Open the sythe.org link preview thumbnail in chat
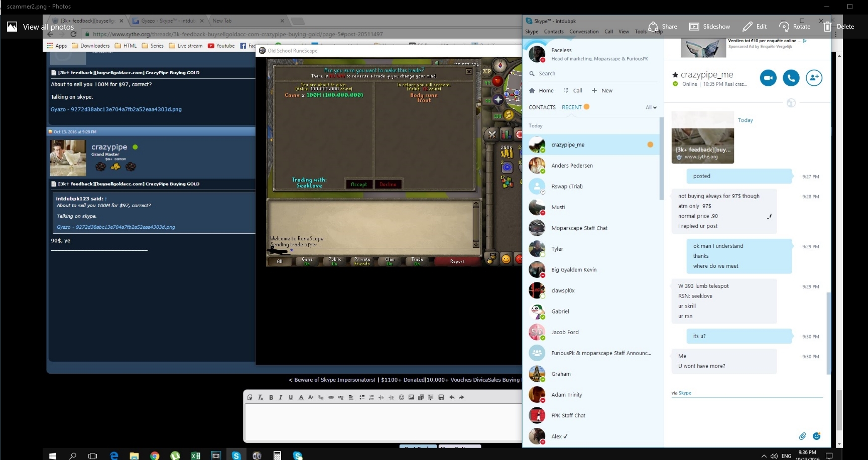 (703, 138)
